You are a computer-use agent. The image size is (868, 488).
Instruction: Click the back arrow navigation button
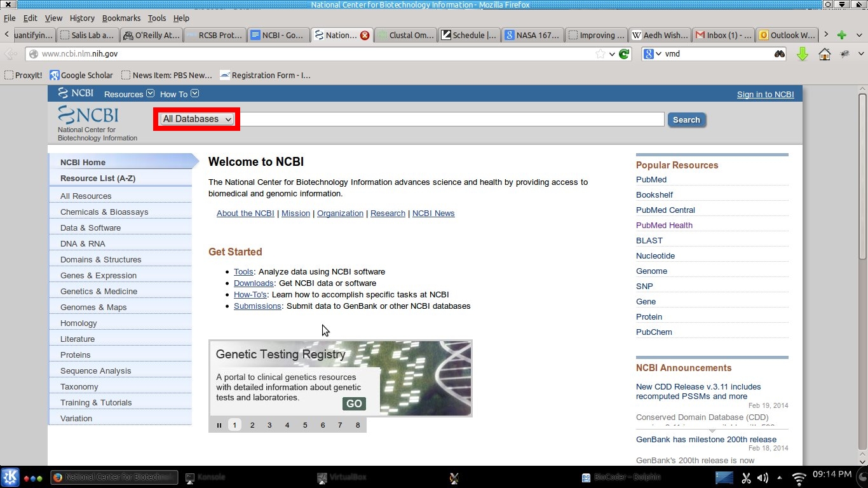tap(10, 54)
